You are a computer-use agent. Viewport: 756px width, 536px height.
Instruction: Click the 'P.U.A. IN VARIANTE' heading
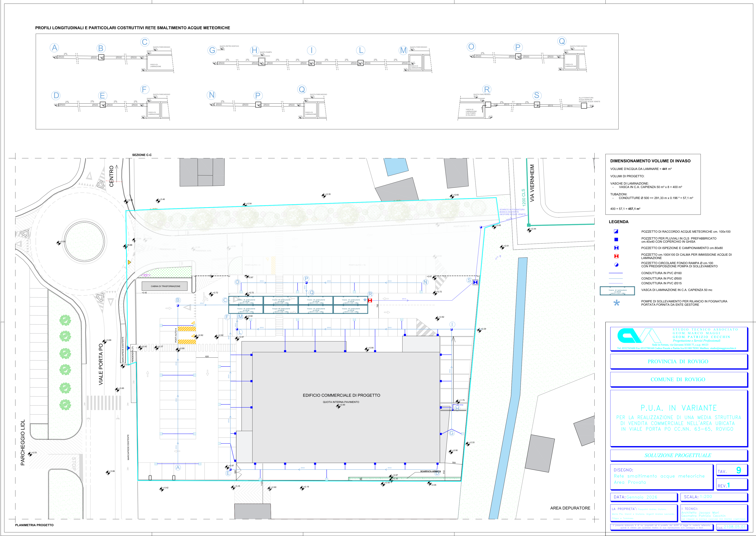(x=679, y=408)
